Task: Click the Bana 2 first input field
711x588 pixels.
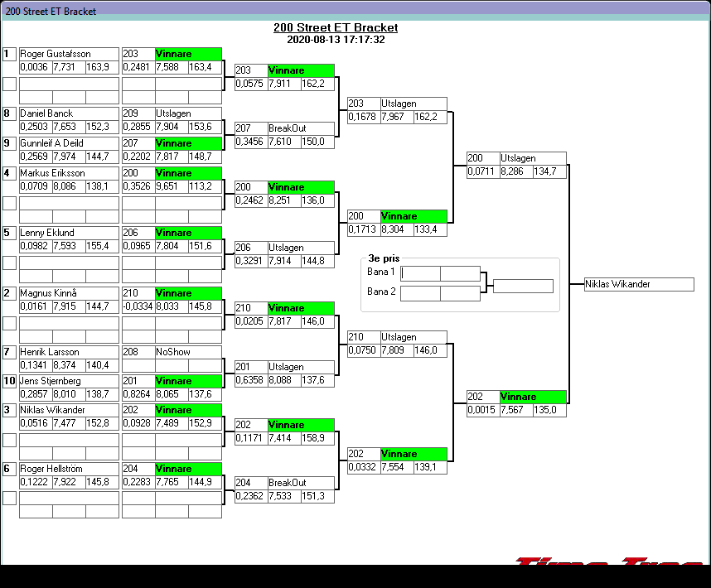Action: click(x=420, y=292)
